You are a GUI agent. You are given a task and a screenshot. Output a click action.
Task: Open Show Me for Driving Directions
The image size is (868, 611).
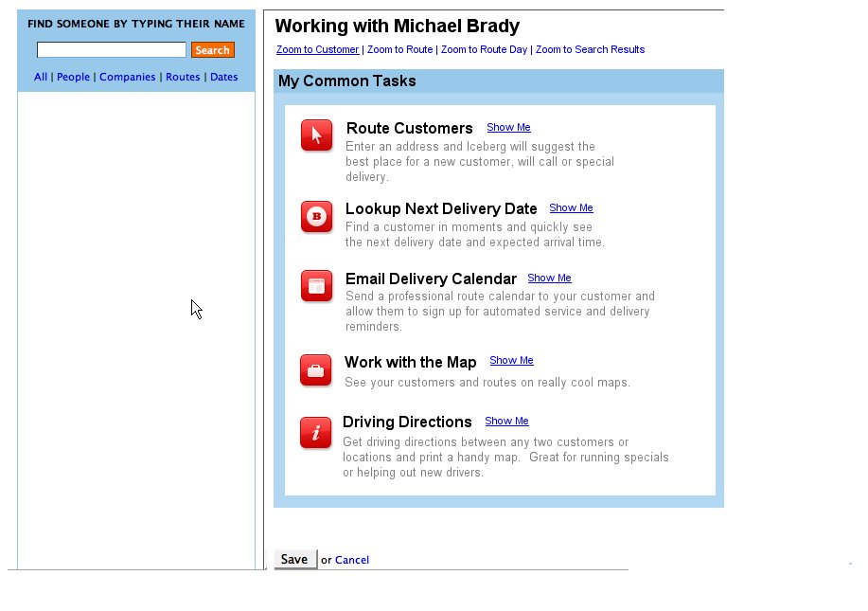[506, 422]
